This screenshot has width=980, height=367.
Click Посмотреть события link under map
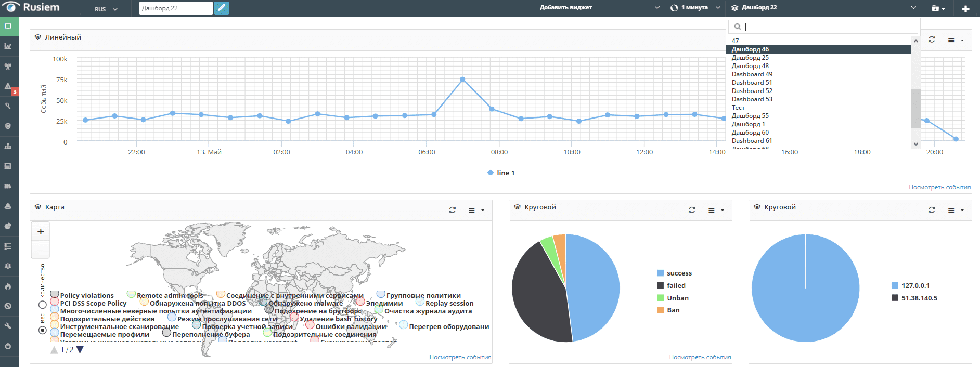tap(460, 357)
